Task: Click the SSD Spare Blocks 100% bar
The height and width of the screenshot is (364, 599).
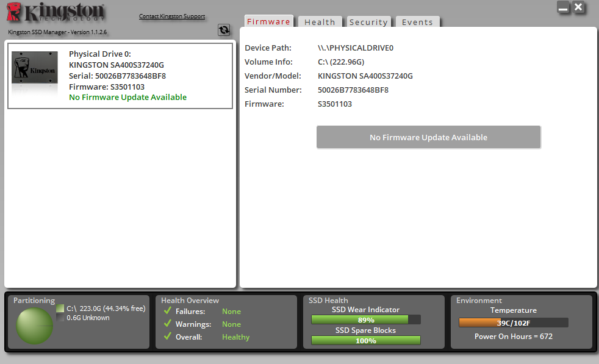Action: [366, 340]
